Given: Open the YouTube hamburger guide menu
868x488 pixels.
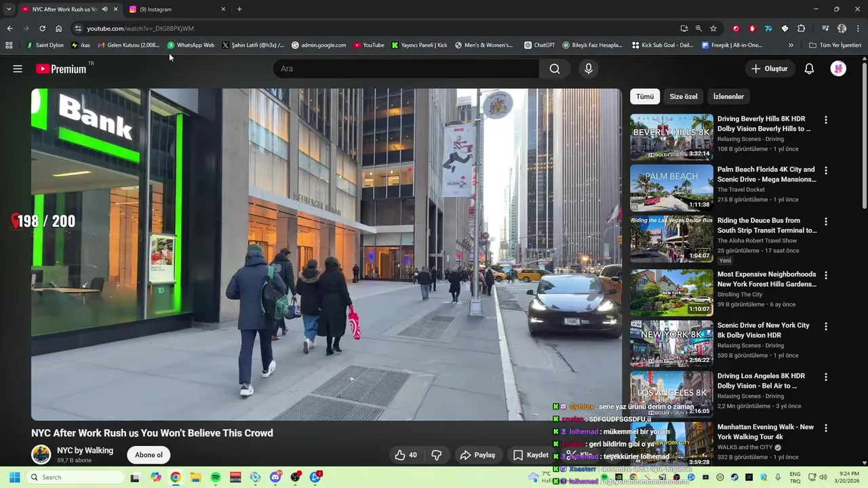Looking at the screenshot, I should 18,68.
